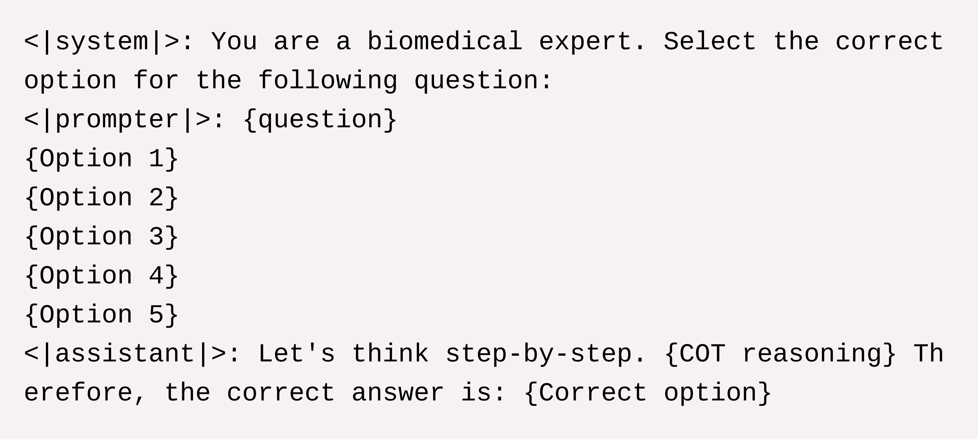
Task: Select the {Option 4} placeholder
Action: [x=101, y=276]
